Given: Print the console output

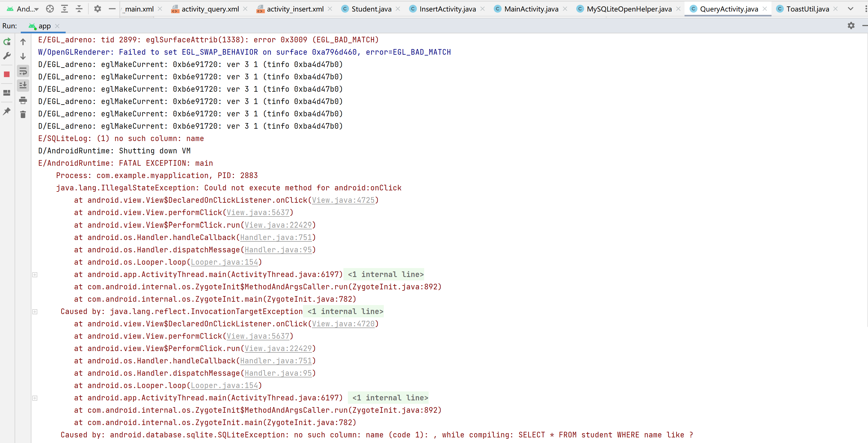Looking at the screenshot, I should 23,100.
